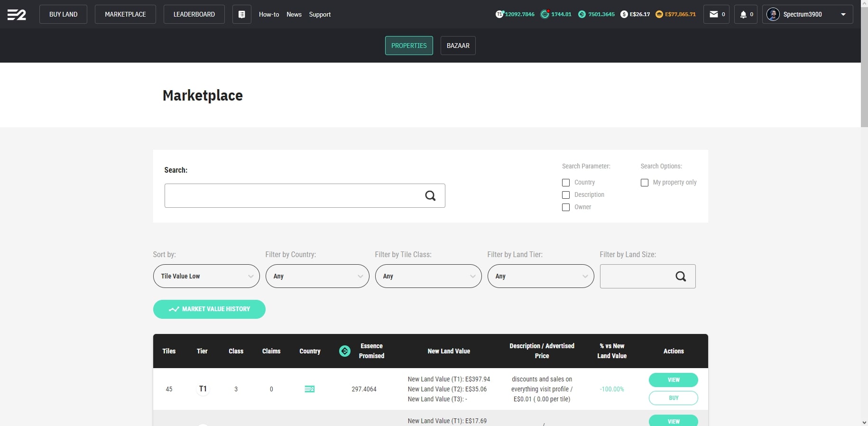Open the Filter by Land Tier dropdown
The width and height of the screenshot is (868, 426).
click(x=540, y=276)
